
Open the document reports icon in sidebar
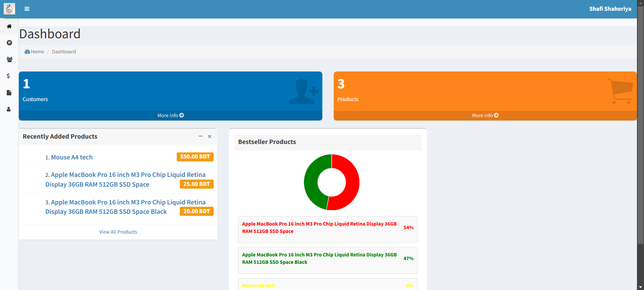click(9, 93)
